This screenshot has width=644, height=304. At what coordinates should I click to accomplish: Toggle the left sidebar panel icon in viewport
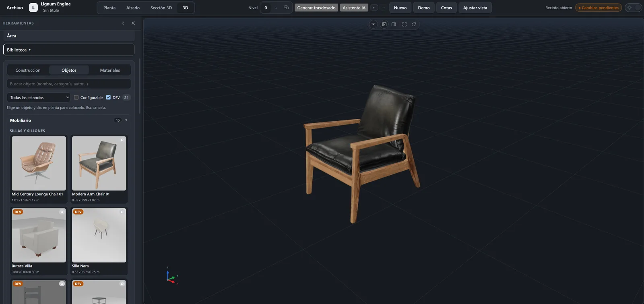tap(384, 25)
